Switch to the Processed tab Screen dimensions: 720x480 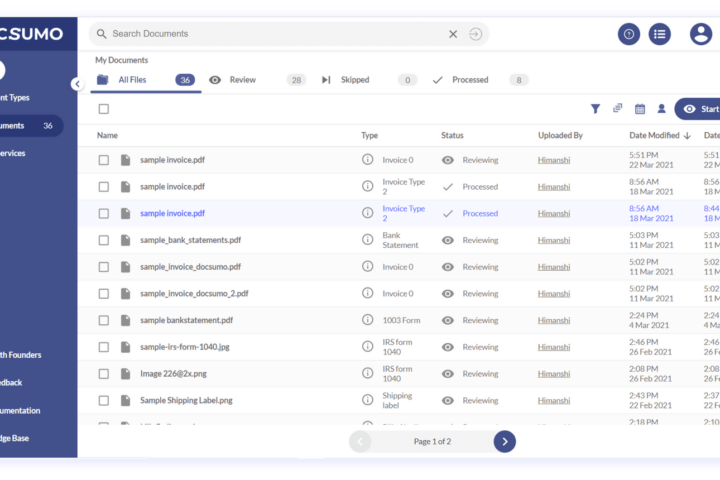481,80
